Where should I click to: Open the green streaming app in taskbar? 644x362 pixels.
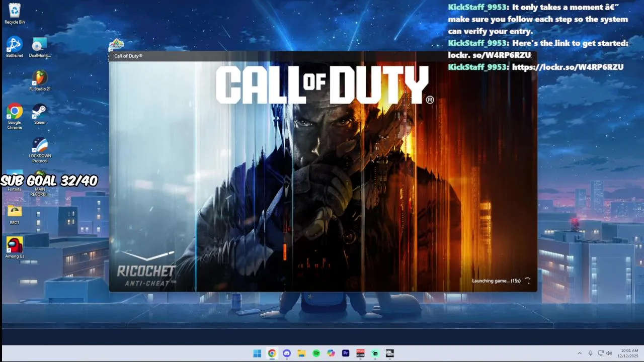[x=375, y=353]
